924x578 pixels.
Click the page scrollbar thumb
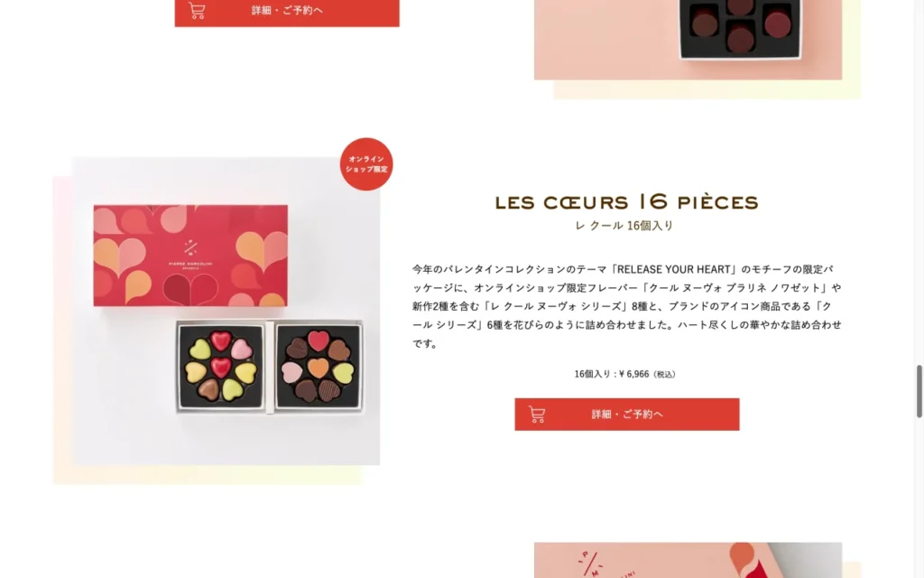coord(919,392)
